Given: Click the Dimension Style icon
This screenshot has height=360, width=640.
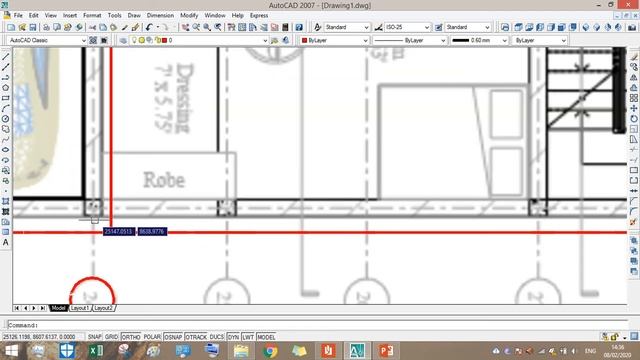Looking at the screenshot, I should click(378, 27).
